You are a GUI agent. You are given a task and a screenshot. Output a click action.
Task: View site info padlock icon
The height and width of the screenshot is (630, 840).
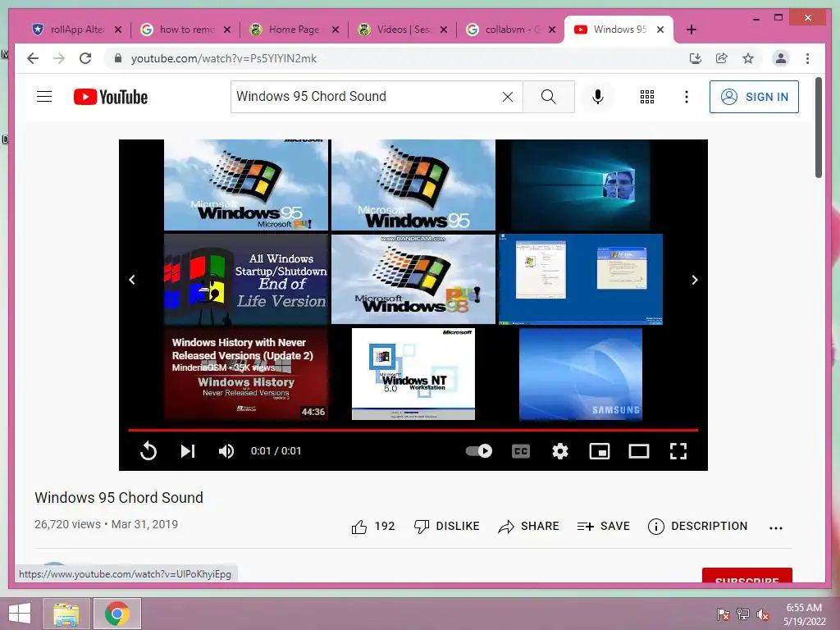(x=118, y=58)
